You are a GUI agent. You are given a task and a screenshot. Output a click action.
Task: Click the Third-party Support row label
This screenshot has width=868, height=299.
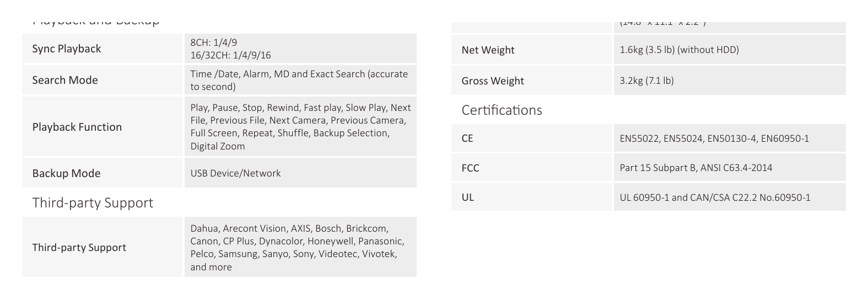pos(79,248)
